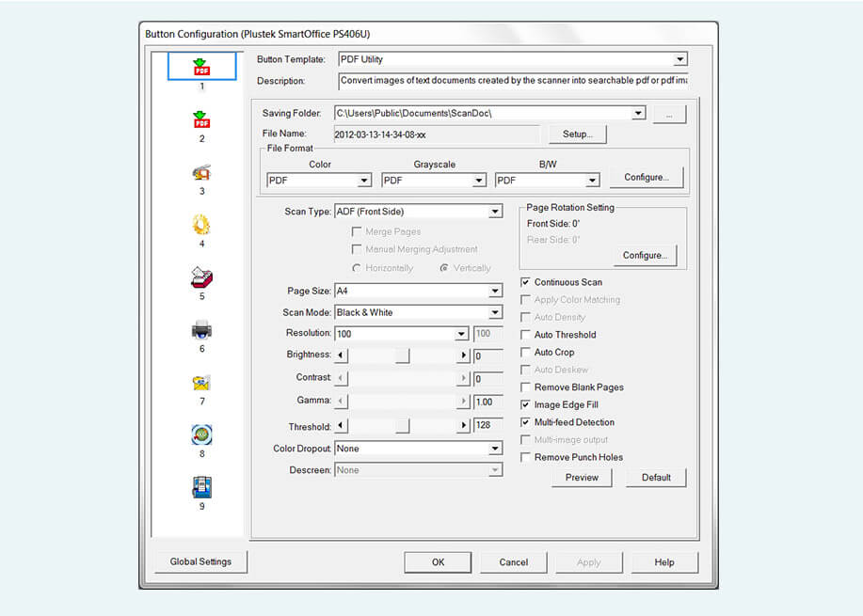The image size is (863, 616).
Task: Select scanner button 1 PDF Utility profile
Action: [x=202, y=64]
